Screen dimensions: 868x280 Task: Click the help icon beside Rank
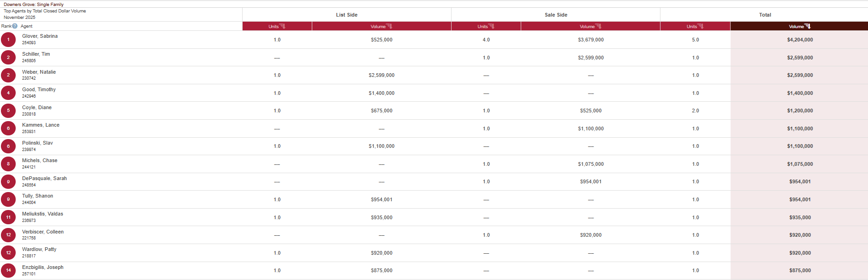(15, 26)
